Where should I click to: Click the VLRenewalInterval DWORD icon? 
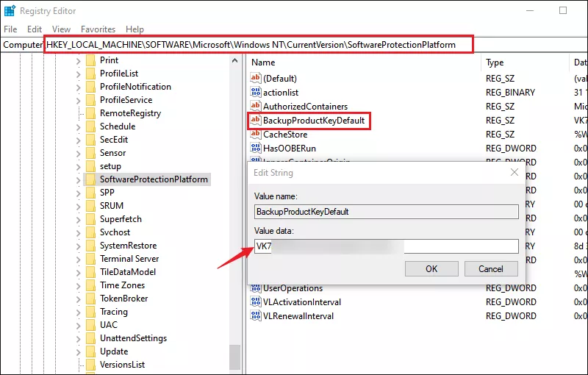(255, 315)
